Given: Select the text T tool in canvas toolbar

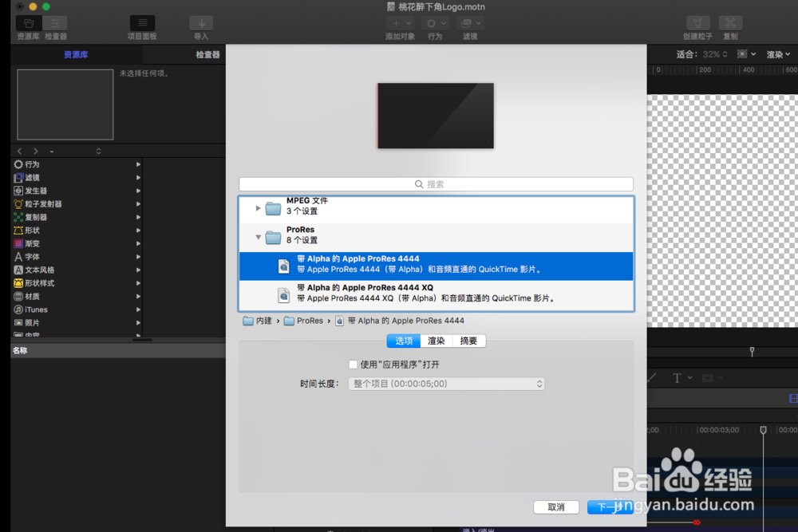Looking at the screenshot, I should 677,378.
